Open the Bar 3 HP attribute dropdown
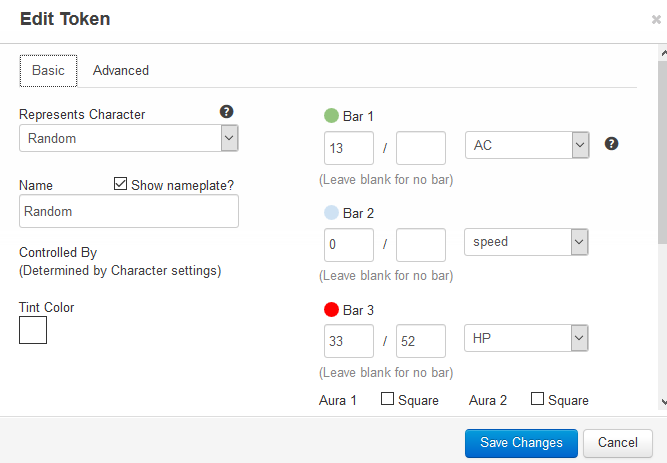 click(x=526, y=338)
